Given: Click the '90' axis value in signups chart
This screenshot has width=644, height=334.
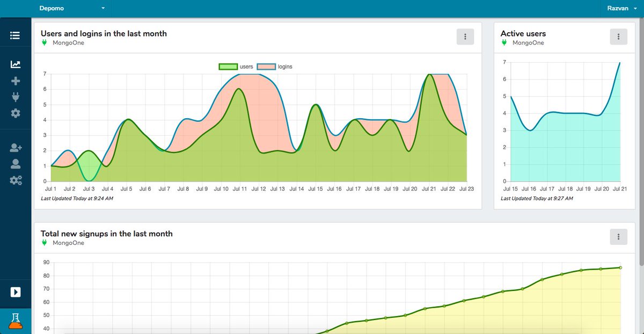Looking at the screenshot, I should tap(46, 263).
